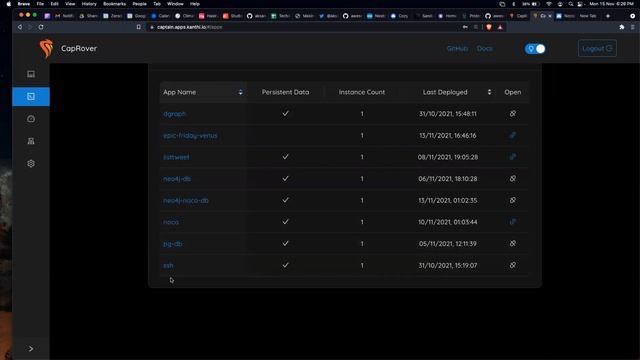Click the open-link icon for dgraph
The height and width of the screenshot is (360, 640).
point(513,113)
